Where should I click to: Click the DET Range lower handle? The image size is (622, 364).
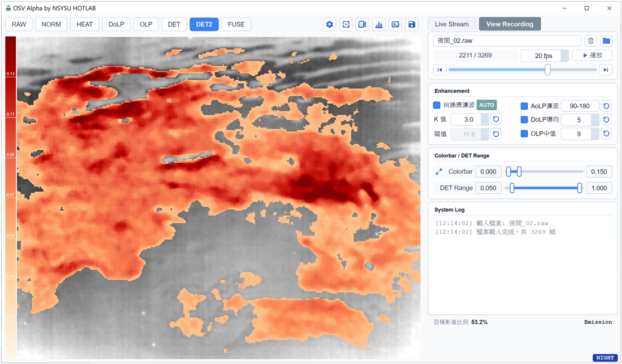click(512, 188)
